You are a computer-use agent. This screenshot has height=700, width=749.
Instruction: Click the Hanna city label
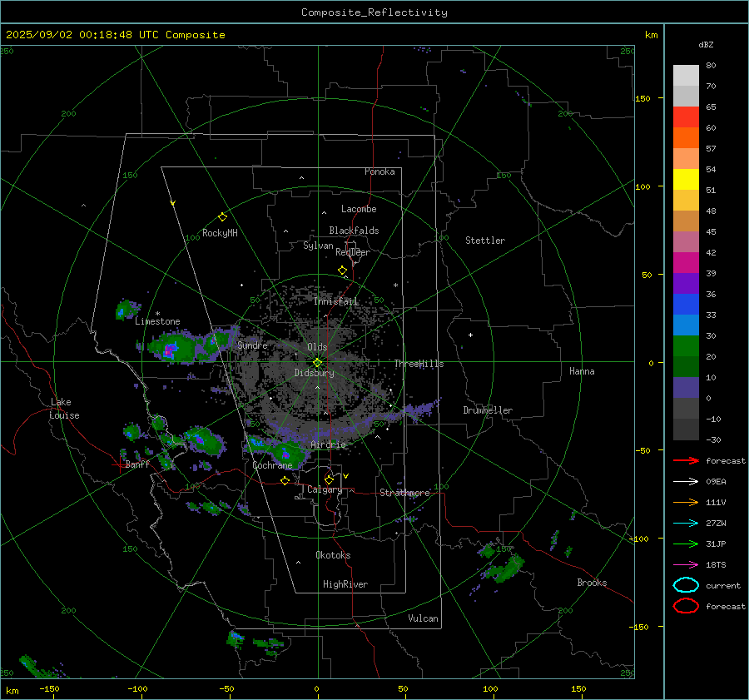click(x=582, y=371)
